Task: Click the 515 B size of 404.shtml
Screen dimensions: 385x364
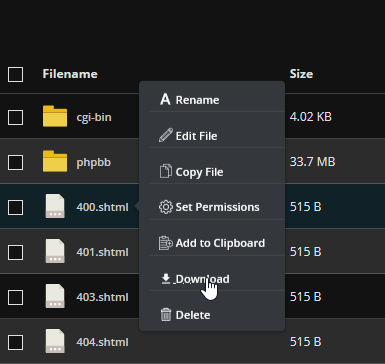Action: point(306,342)
